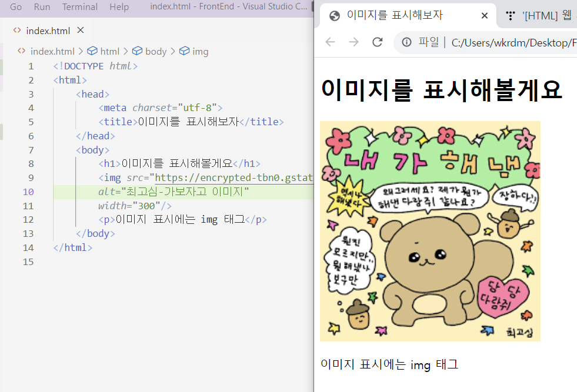
Task: Go forward in the browser
Action: (x=354, y=42)
